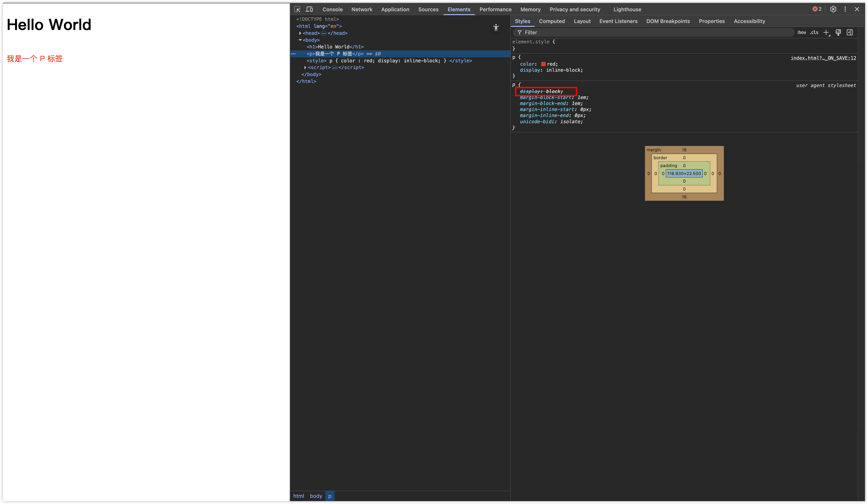
Task: Toggle the computed styles sidebar icon
Action: pos(850,32)
